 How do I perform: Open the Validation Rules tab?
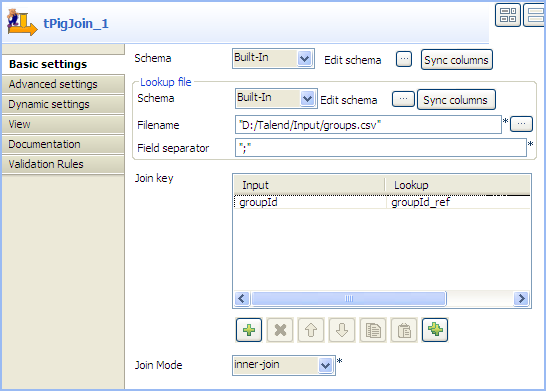pos(63,164)
